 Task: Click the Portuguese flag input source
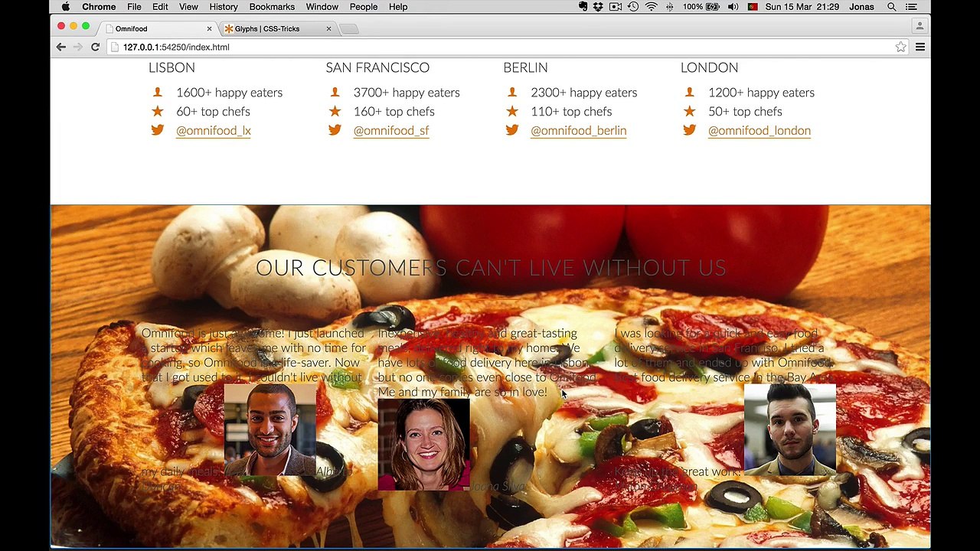[x=753, y=7]
